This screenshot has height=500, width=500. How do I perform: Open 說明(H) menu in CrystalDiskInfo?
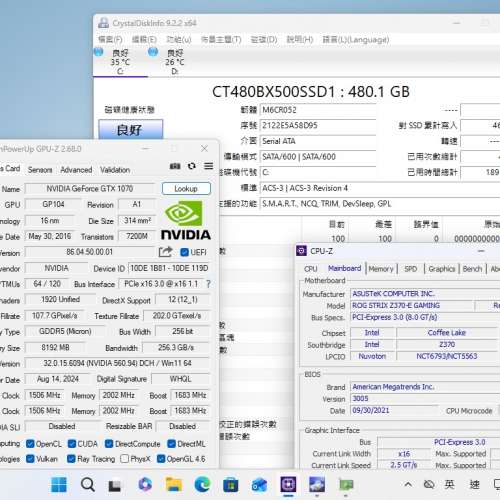300,40
